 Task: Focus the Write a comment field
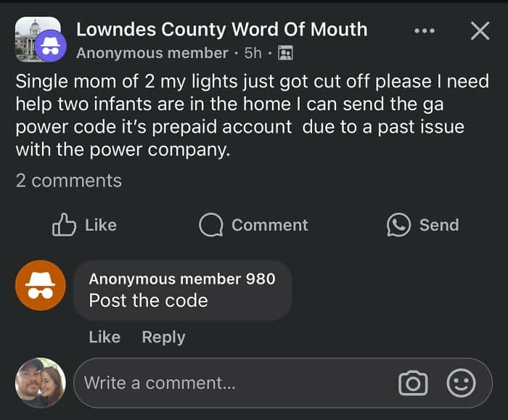coord(232,383)
